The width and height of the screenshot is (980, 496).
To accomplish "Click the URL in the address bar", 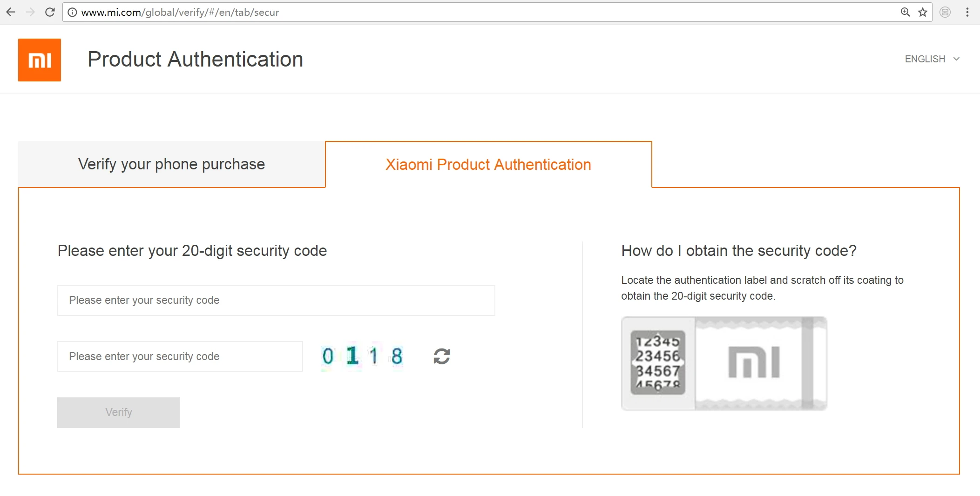I will coord(180,13).
